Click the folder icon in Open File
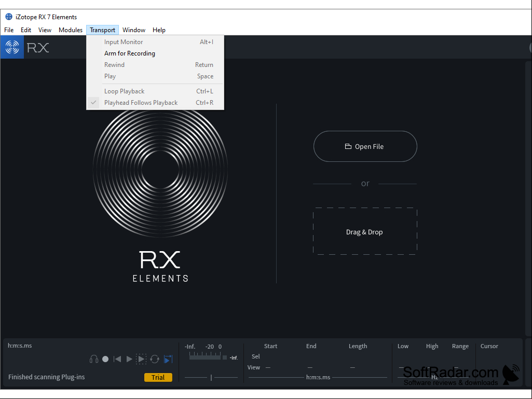This screenshot has height=399, width=532. (348, 146)
